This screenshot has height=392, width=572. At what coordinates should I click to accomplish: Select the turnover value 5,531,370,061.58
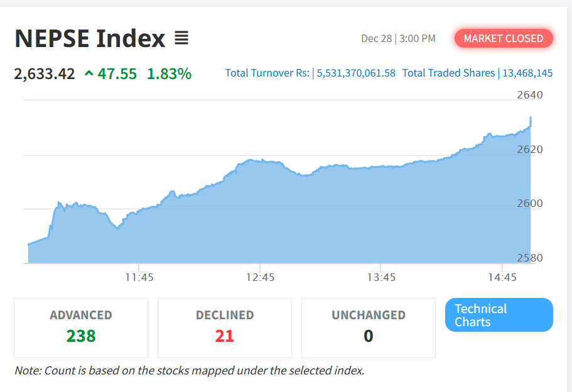click(x=356, y=73)
